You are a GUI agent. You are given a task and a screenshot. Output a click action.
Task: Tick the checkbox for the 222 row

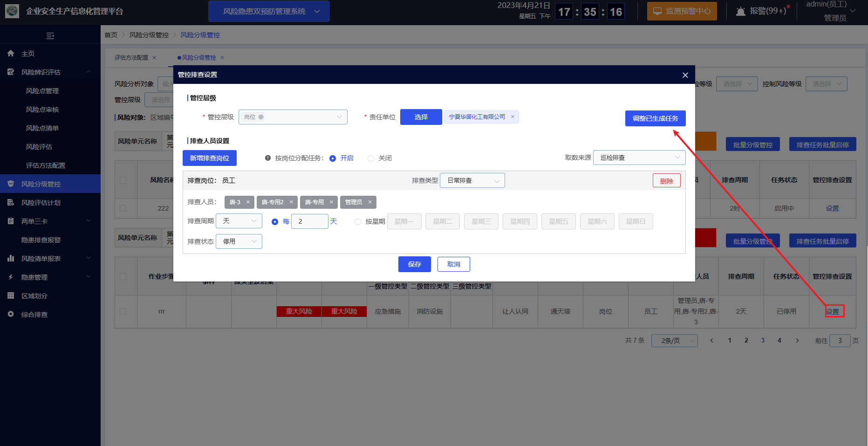pyautogui.click(x=123, y=208)
